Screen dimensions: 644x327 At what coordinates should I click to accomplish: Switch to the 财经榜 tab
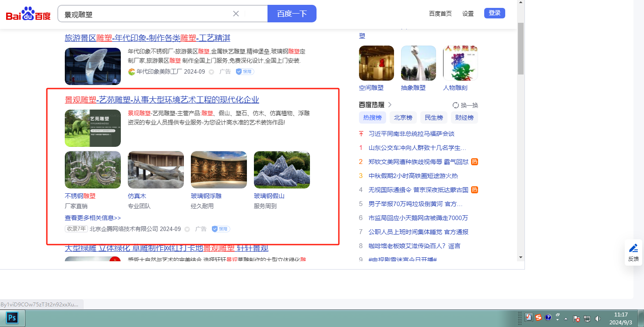pos(464,117)
